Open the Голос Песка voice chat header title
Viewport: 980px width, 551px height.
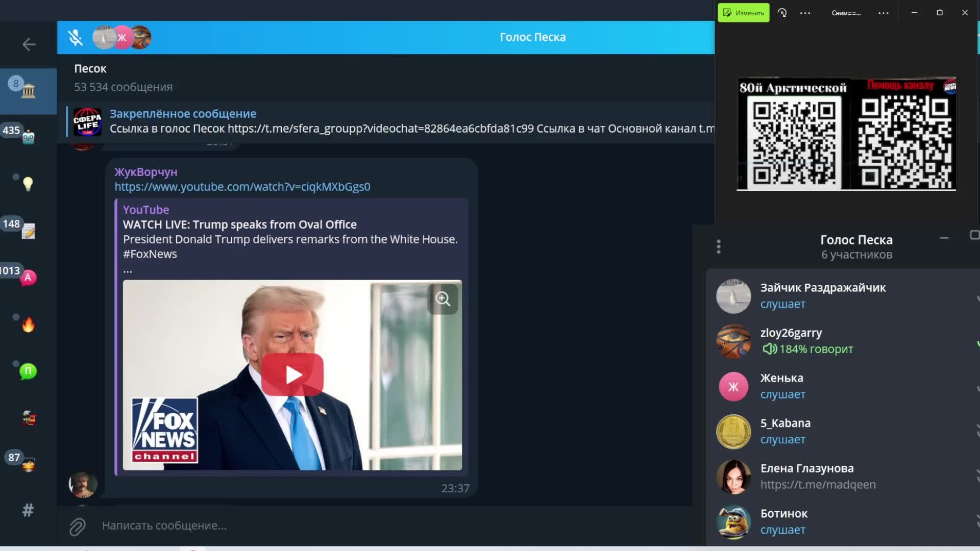pyautogui.click(x=532, y=37)
